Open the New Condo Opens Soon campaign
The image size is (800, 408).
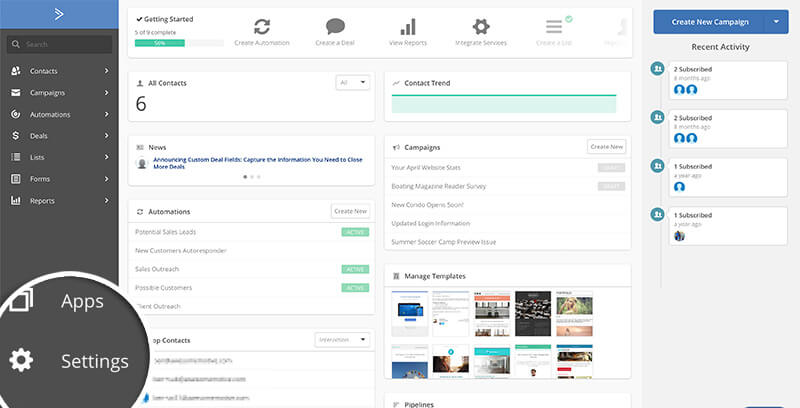click(x=427, y=205)
